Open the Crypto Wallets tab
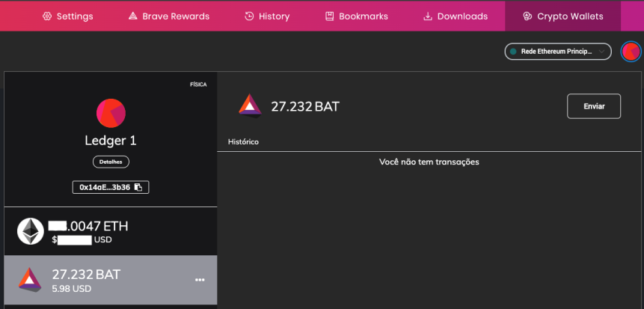The image size is (644, 309). pos(562,16)
